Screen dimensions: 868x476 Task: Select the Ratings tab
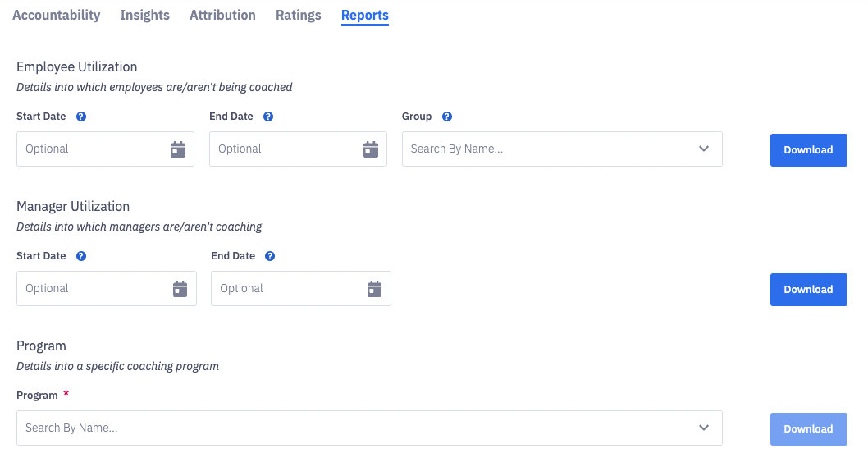pyautogui.click(x=299, y=16)
